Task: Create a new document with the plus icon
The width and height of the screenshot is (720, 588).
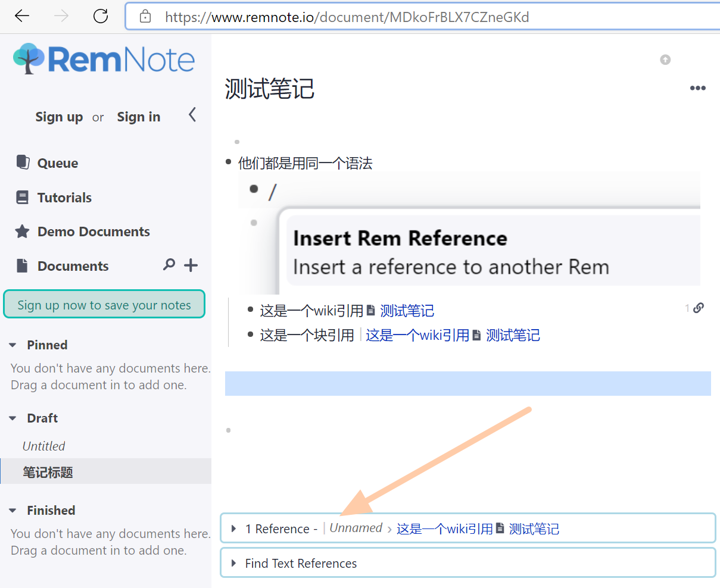Action: click(191, 265)
